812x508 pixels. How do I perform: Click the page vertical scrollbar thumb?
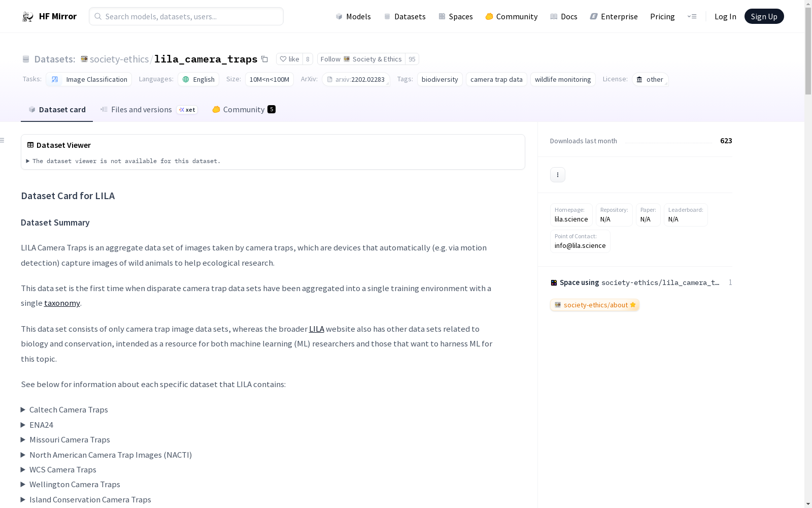pos(808,51)
